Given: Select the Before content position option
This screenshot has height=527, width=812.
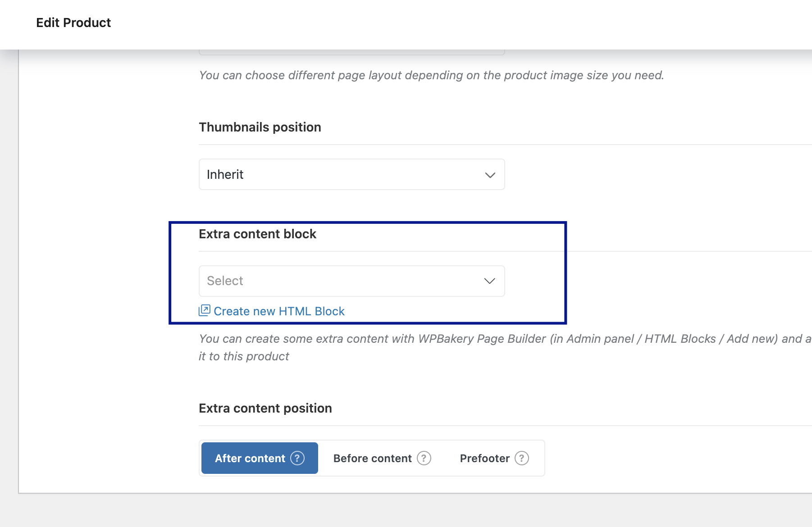Looking at the screenshot, I should (382, 458).
